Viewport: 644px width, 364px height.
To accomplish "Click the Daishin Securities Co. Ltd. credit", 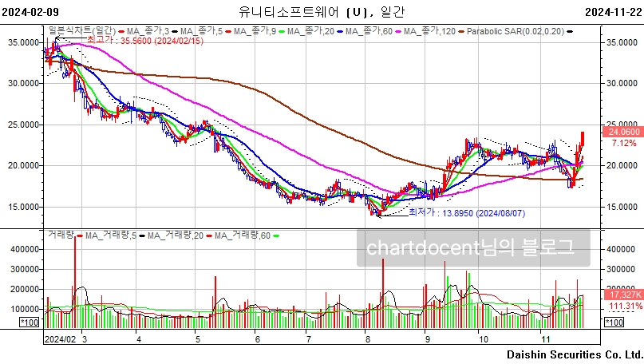I will (x=575, y=354).
